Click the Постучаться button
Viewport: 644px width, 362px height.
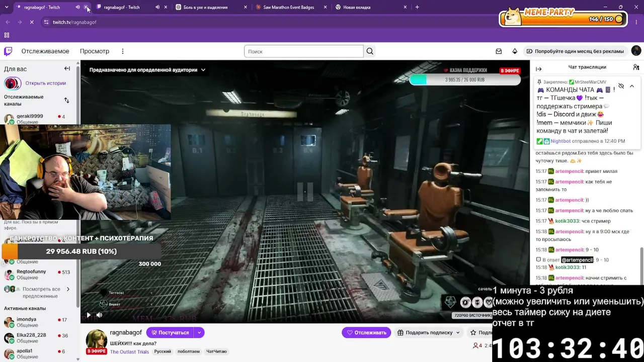(x=170, y=332)
